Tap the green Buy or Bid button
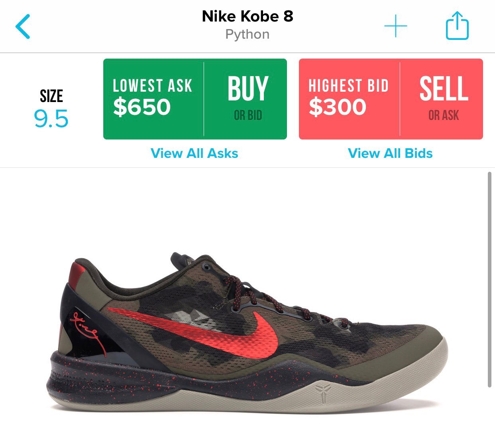This screenshot has width=495, height=448. [x=246, y=99]
